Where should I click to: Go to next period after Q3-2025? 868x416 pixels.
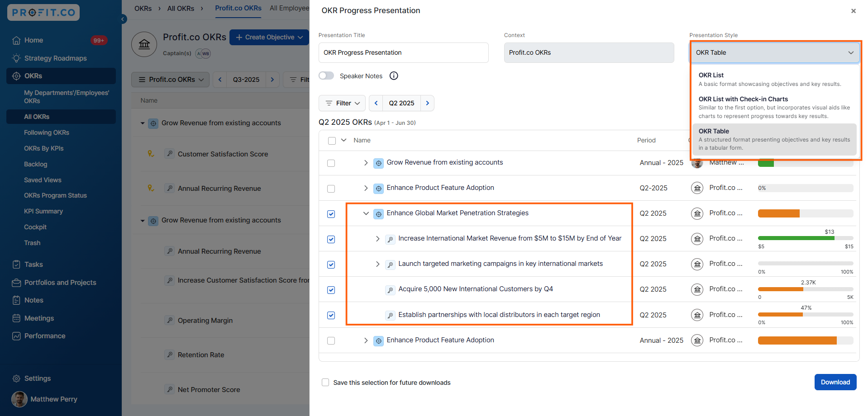tap(272, 80)
